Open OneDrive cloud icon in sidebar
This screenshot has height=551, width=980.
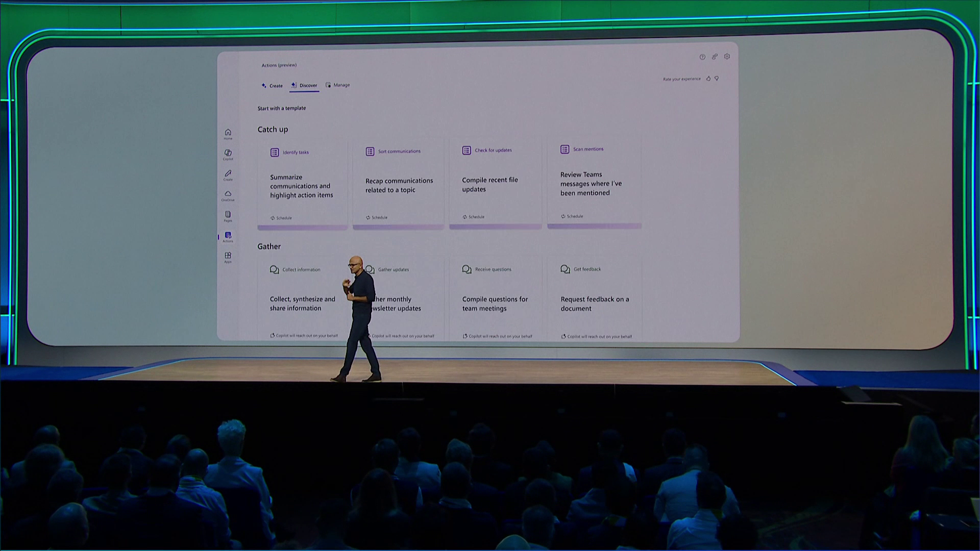tap(228, 194)
